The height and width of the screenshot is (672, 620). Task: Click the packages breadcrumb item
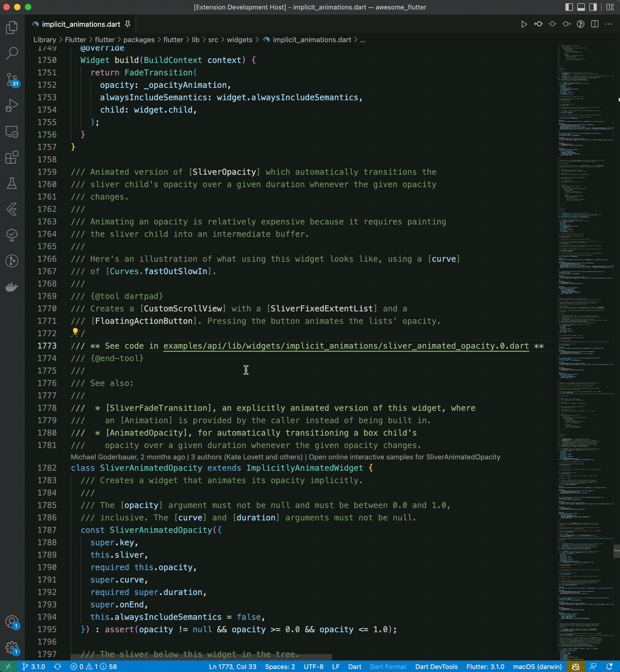[x=139, y=40]
